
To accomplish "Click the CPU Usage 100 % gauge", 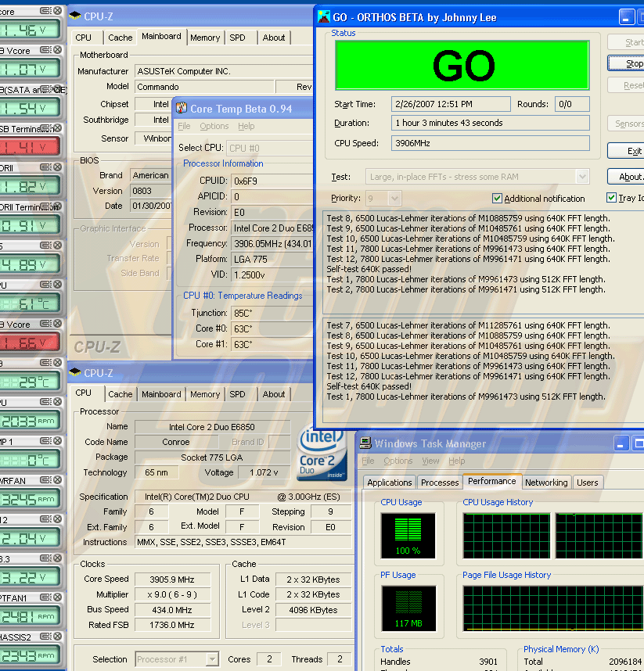I will click(x=408, y=536).
